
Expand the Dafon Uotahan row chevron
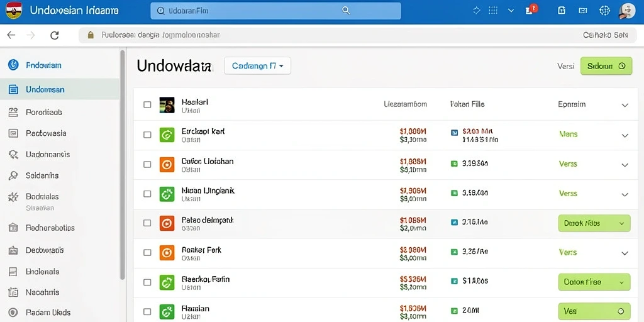point(625,165)
